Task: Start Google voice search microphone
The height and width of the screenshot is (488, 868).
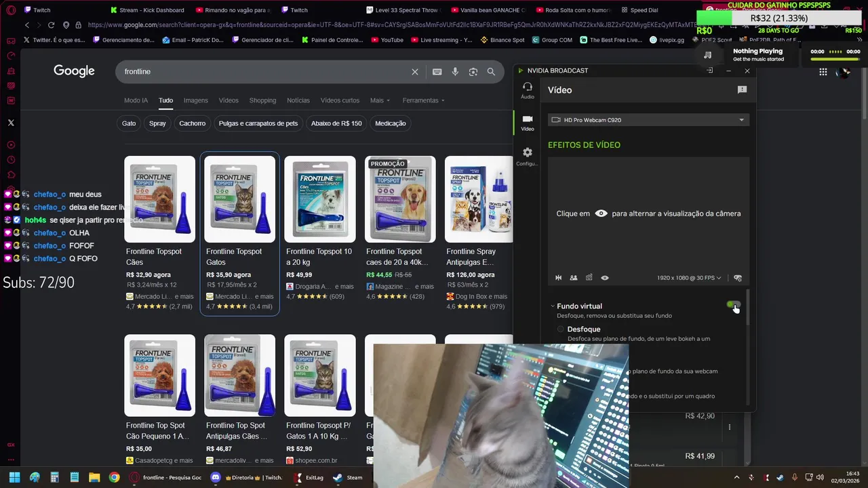Action: click(455, 72)
